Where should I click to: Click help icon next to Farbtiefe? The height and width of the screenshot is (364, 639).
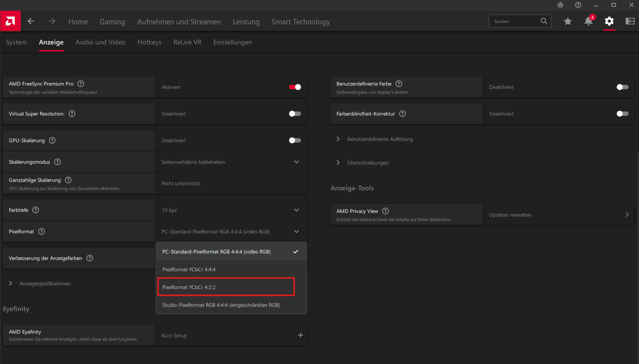click(36, 210)
